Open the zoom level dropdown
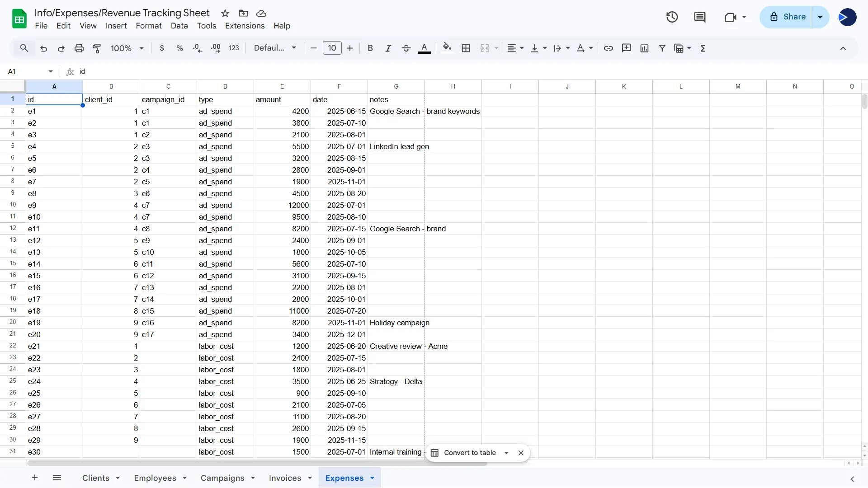Viewport: 868px width, 488px height. (x=127, y=48)
